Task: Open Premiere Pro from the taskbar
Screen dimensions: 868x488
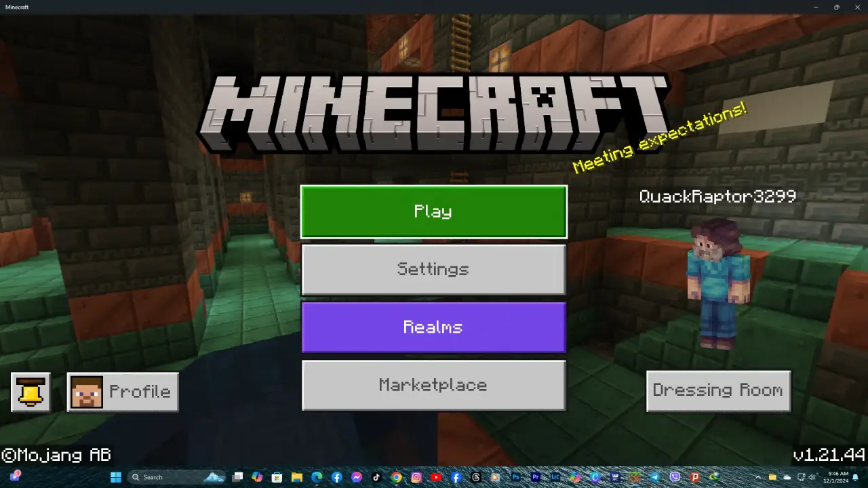Action: (x=536, y=477)
